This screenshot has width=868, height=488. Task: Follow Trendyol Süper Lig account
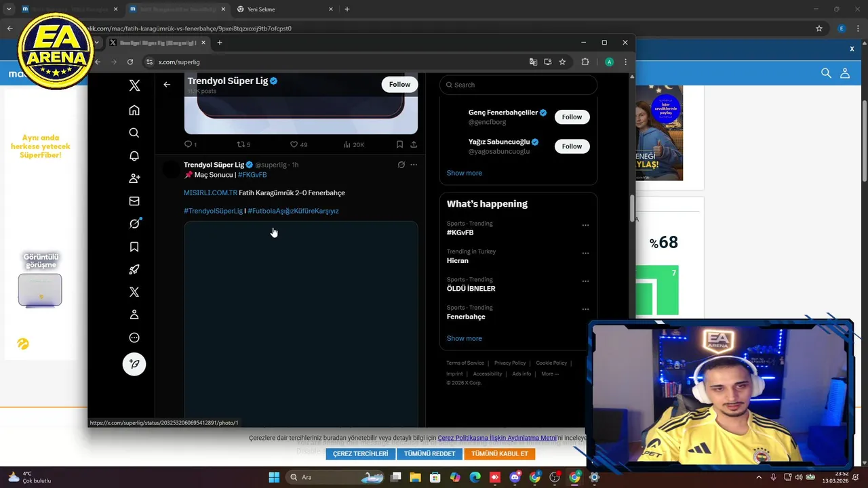399,85
